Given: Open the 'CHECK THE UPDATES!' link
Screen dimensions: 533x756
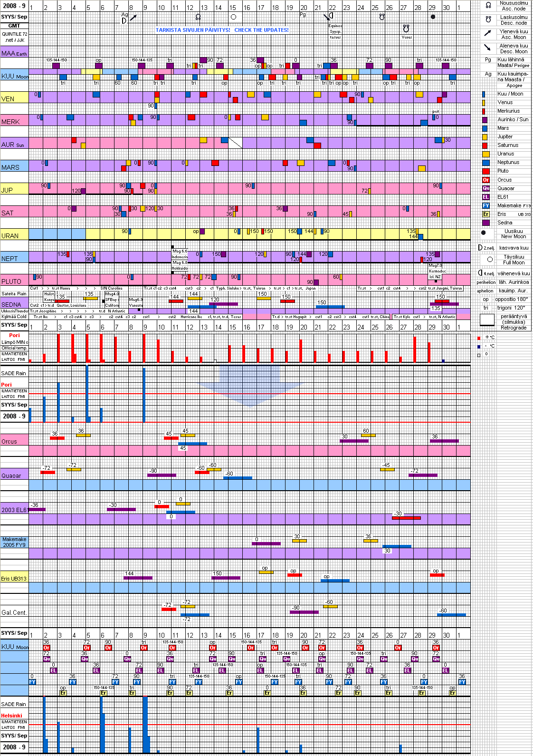Looking at the screenshot, I should [261, 30].
